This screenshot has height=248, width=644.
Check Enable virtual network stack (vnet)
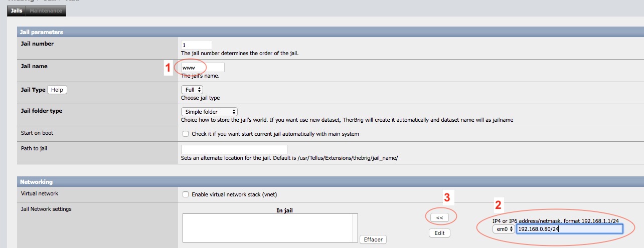point(186,194)
